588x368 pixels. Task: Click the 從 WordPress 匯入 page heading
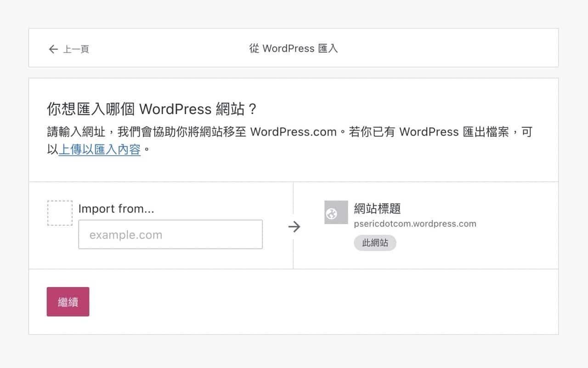(x=294, y=48)
